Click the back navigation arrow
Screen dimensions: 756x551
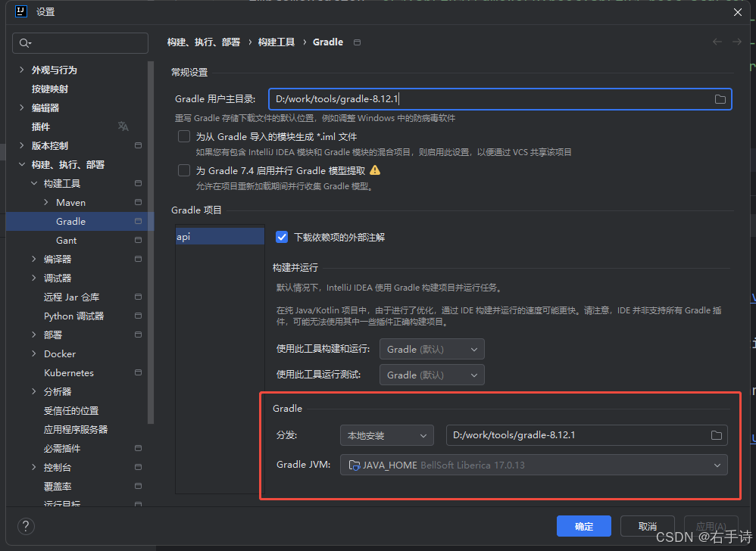click(x=717, y=42)
